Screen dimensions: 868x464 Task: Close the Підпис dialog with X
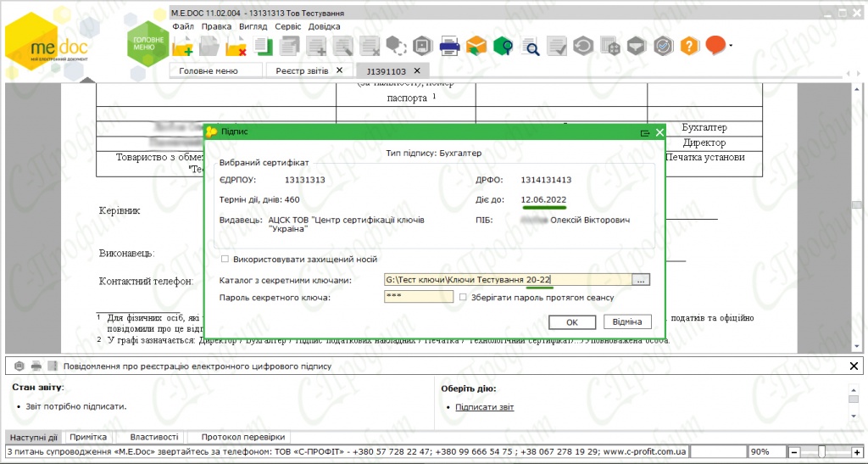click(x=659, y=132)
